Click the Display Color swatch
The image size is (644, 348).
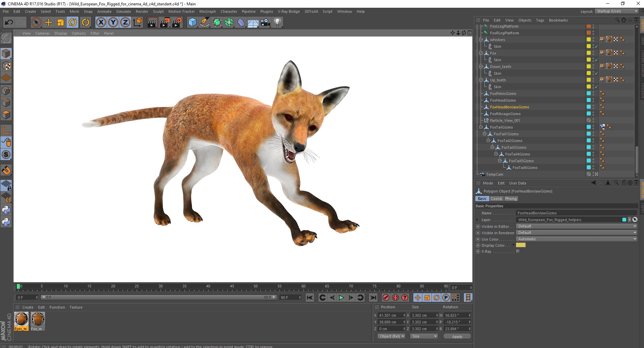pos(521,245)
